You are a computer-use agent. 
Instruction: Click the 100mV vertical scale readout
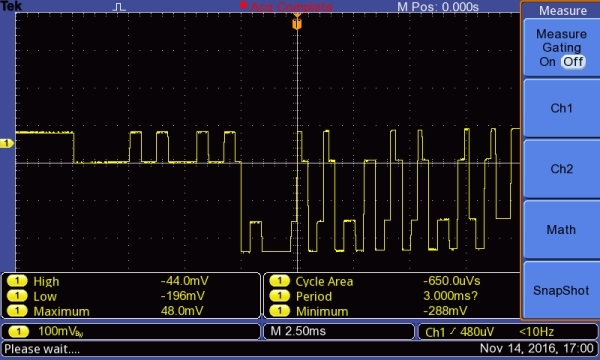click(x=60, y=331)
